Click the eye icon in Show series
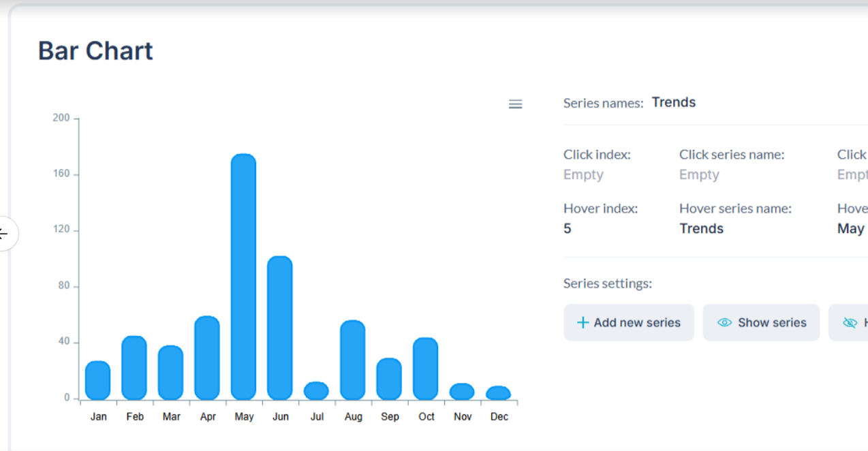Viewport: 868px width, 451px height. click(725, 323)
